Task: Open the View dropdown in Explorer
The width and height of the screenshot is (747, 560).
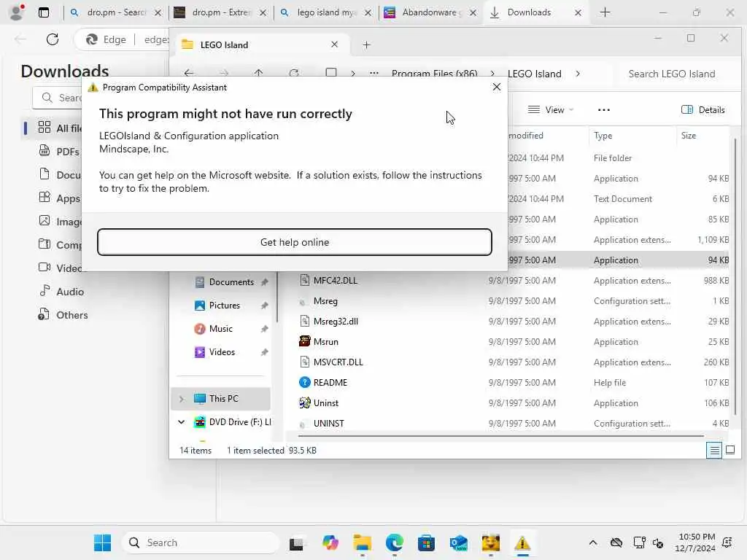Action: coord(551,110)
